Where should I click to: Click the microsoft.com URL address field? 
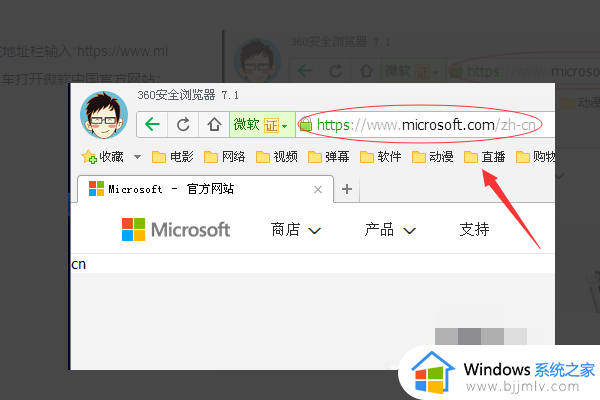point(426,125)
